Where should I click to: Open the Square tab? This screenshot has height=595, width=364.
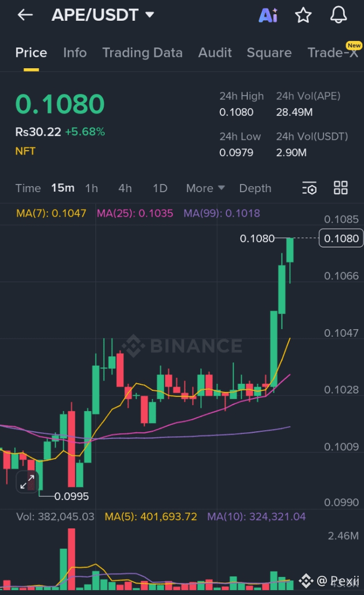[x=269, y=53]
